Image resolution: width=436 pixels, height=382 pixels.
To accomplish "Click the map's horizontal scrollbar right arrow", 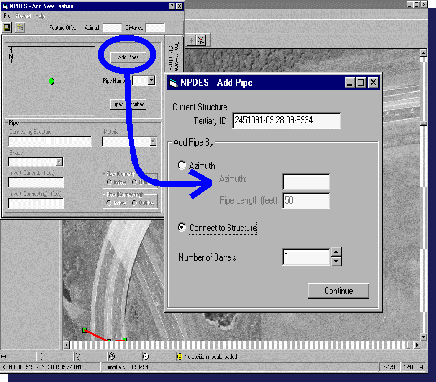I will 417,345.
